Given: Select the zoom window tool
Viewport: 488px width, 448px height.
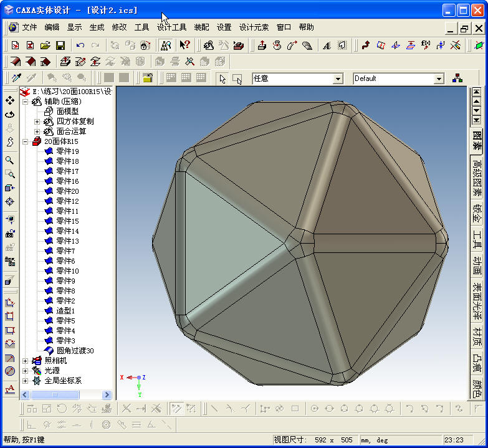Looking at the screenshot, I should coord(9,174).
